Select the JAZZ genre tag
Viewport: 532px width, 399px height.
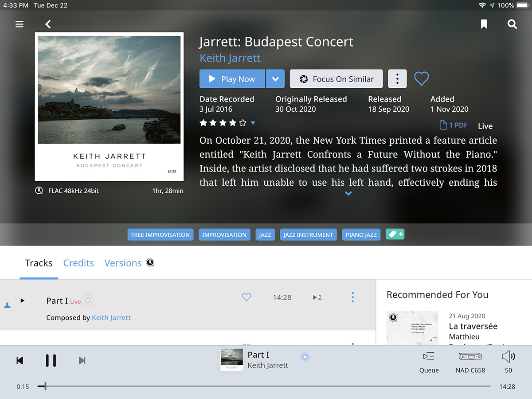click(265, 235)
